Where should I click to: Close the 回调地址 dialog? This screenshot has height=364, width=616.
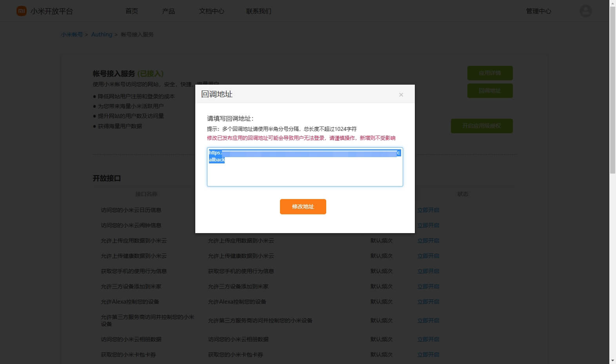click(x=401, y=95)
